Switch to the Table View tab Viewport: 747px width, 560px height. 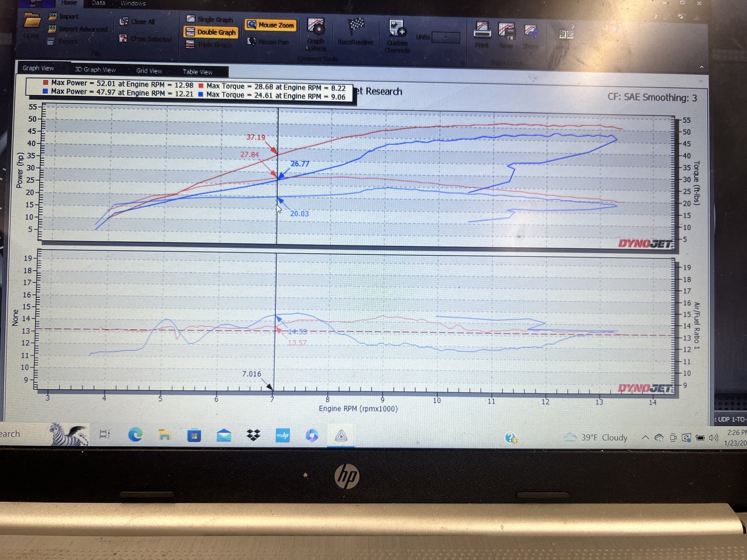197,72
